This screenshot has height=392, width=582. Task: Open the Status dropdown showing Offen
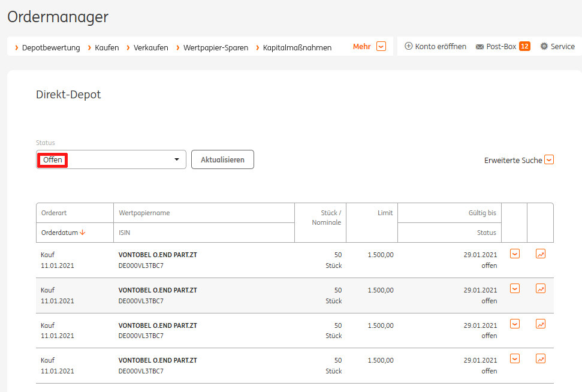[x=110, y=159]
